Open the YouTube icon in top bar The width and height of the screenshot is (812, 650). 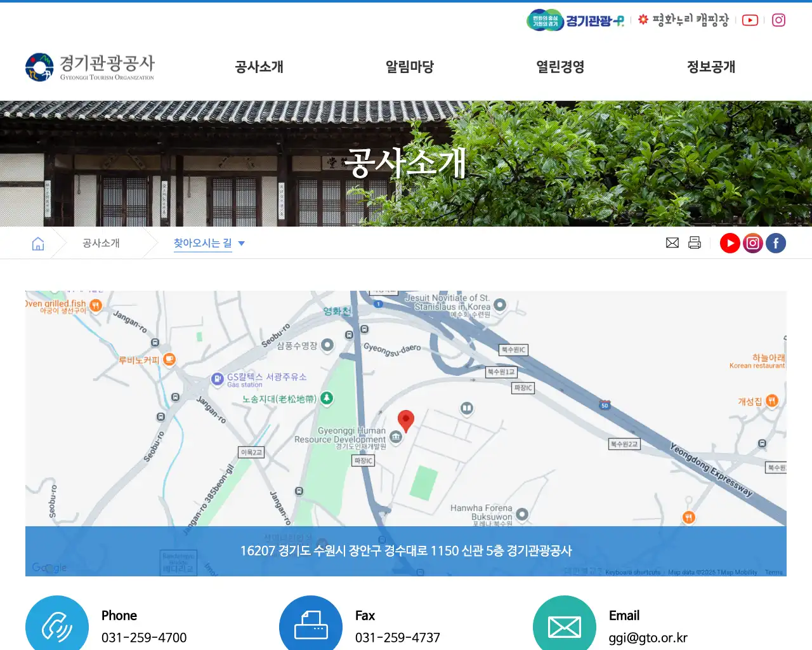pos(750,20)
